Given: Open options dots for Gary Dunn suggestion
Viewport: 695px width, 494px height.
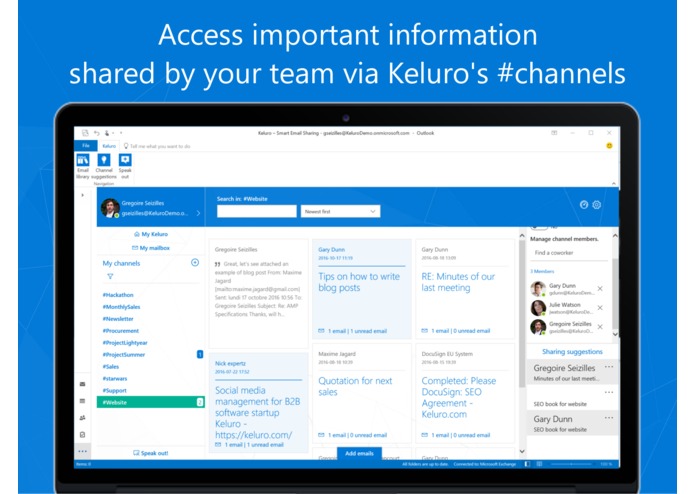Looking at the screenshot, I should coord(609,418).
